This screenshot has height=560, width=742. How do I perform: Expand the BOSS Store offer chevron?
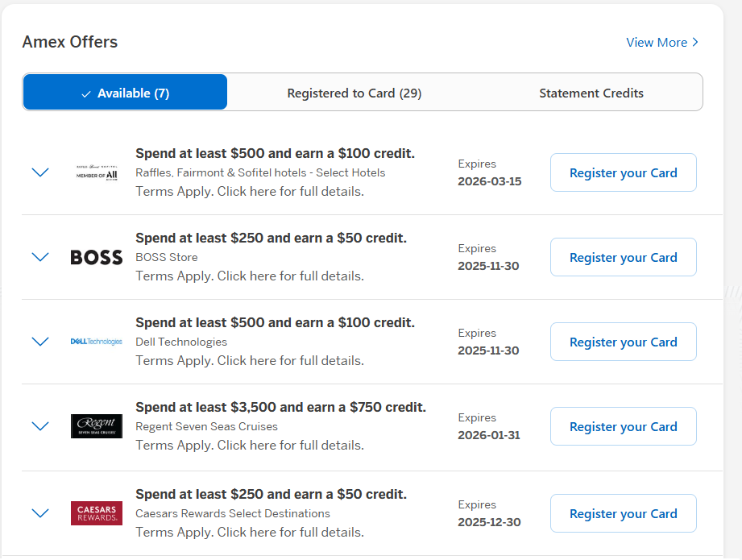click(40, 257)
